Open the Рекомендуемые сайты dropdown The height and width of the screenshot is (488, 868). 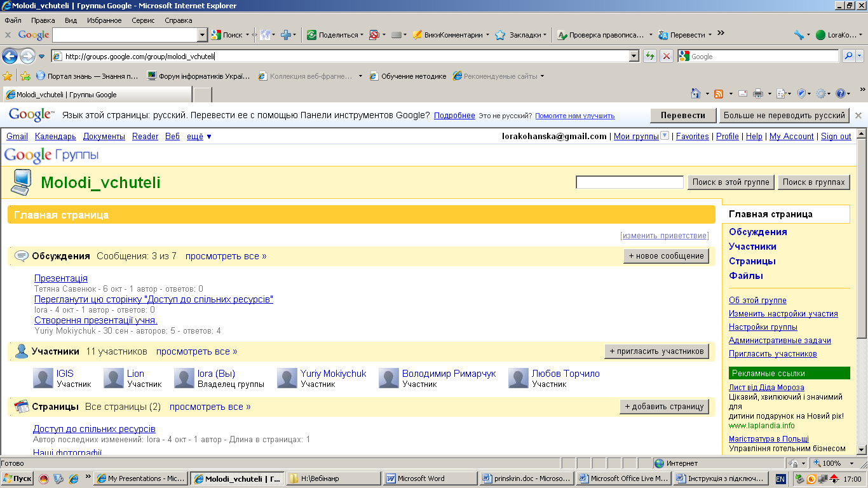click(x=543, y=76)
